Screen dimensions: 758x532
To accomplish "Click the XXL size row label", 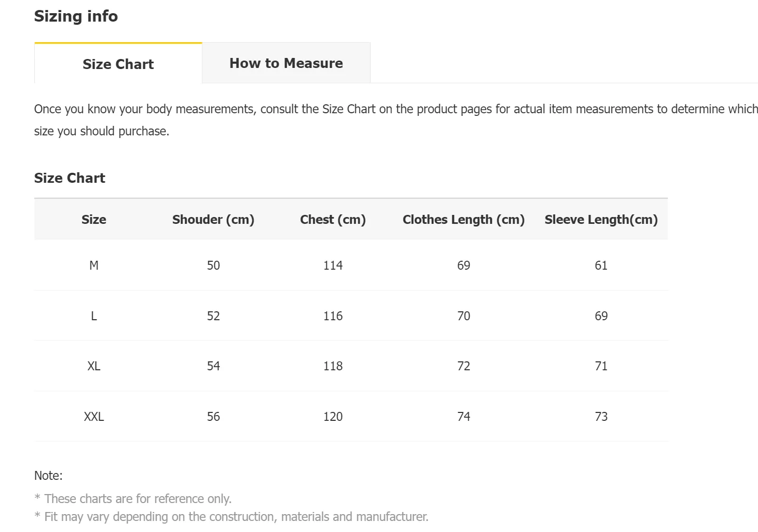I will pos(94,417).
